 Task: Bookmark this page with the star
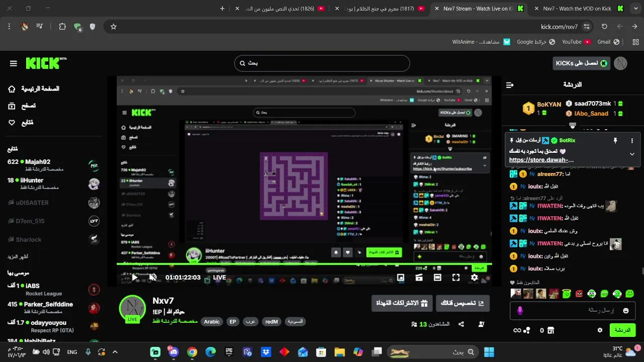click(x=113, y=27)
